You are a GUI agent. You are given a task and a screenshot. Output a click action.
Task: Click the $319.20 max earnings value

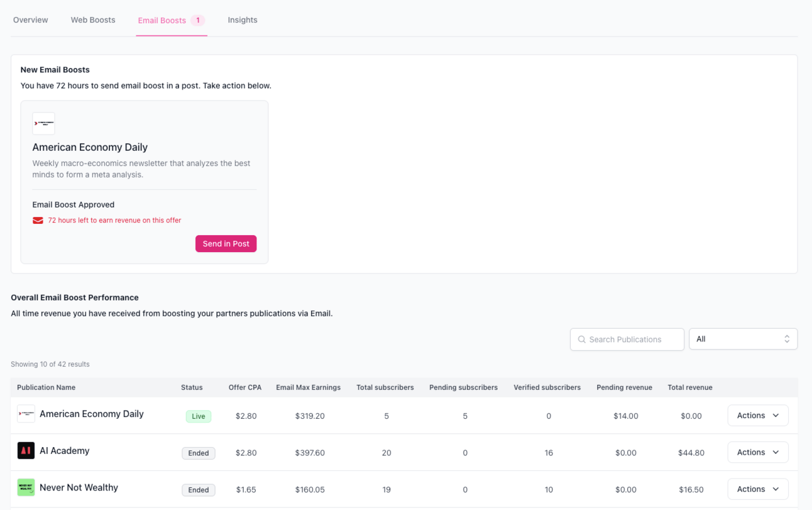click(310, 416)
